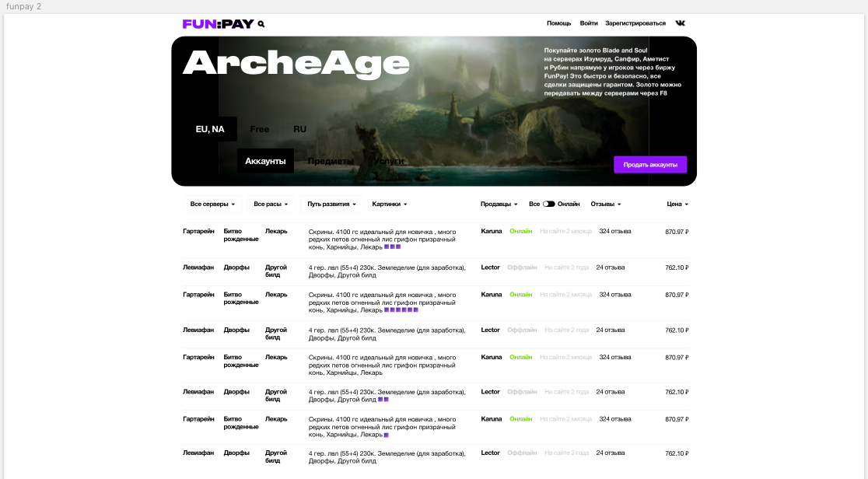Open the Помощь link in the header

558,23
